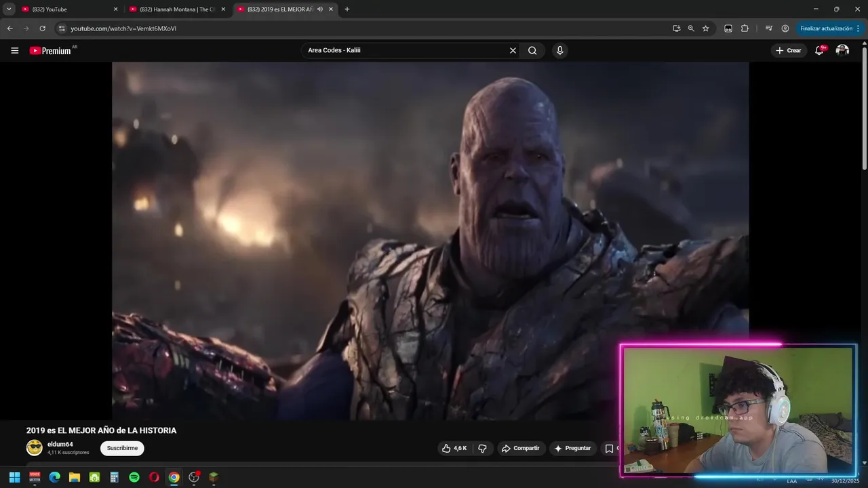Open Opera browser from the taskbar
Image resolution: width=868 pixels, height=488 pixels.
(154, 477)
